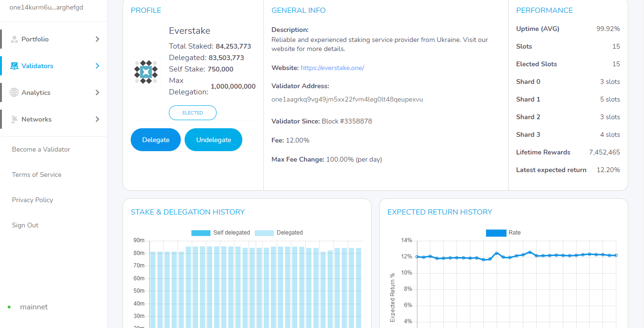Expand the Networks menu chevron
The width and height of the screenshot is (644, 328).
click(97, 119)
